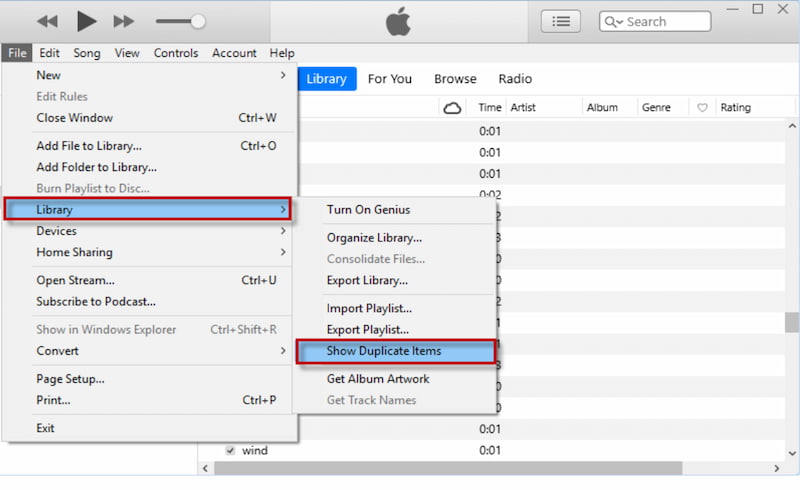The image size is (800, 491).
Task: Select Organize Library...
Action: click(395, 238)
